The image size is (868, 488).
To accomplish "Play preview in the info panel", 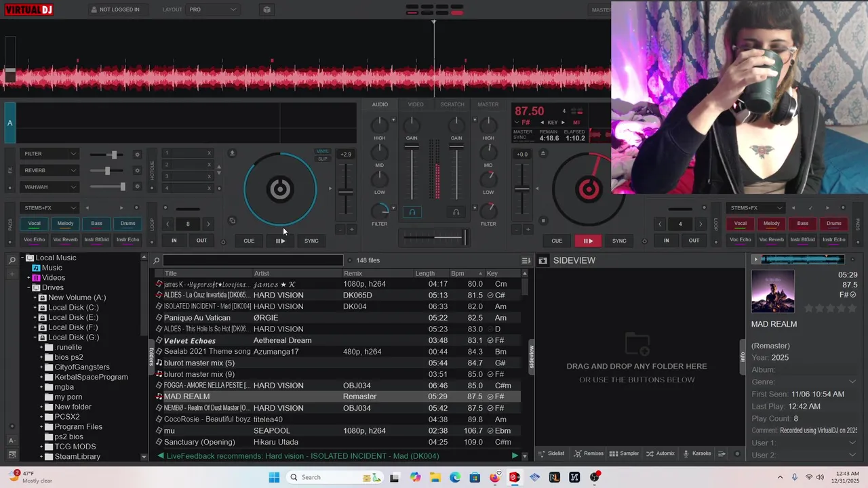I will (755, 259).
